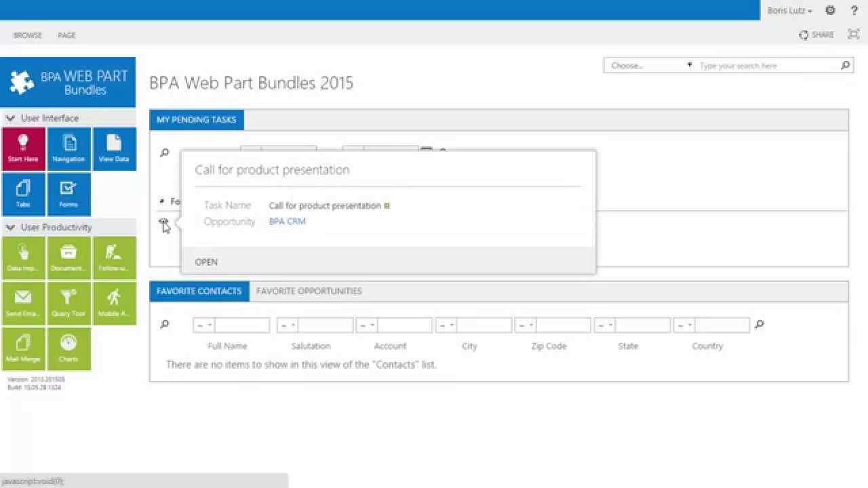
Task: Open the Data Import tile
Action: point(23,258)
